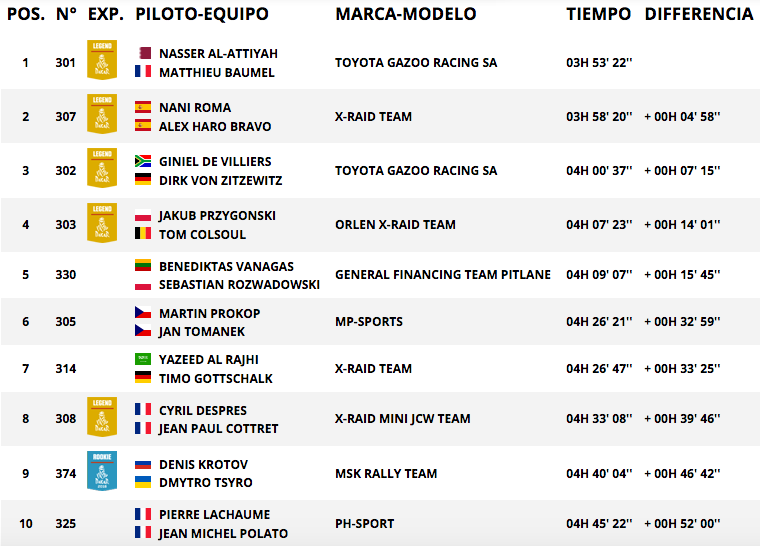Click the Belgian flag next to Tom Colsoul
The width and height of the screenshot is (760, 546).
click(143, 234)
